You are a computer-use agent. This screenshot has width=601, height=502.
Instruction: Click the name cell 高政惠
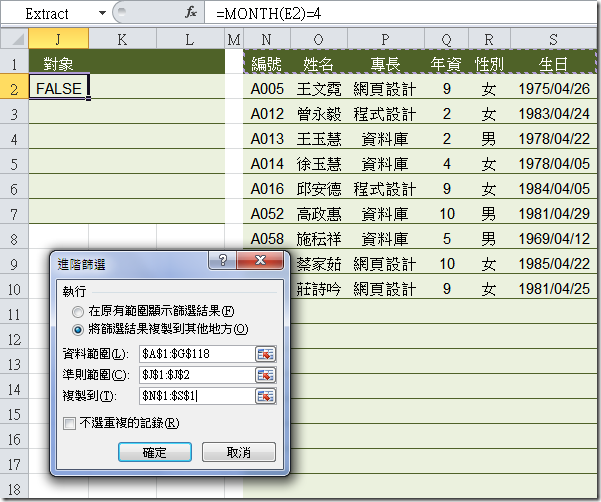(x=319, y=213)
